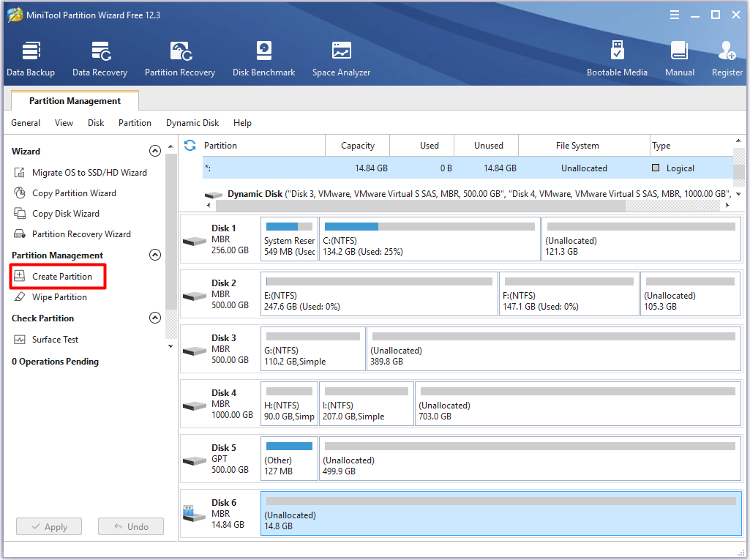Click Surface Test link

(x=55, y=340)
